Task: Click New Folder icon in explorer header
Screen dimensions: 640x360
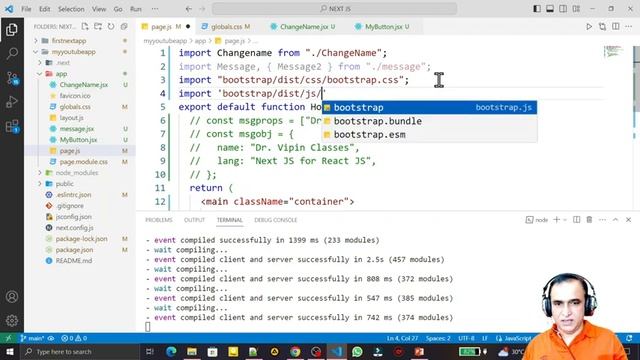Action: 98,27
